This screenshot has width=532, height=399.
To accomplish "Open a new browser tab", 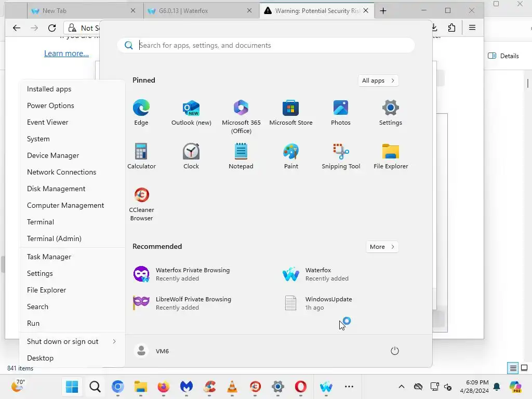I will (383, 11).
